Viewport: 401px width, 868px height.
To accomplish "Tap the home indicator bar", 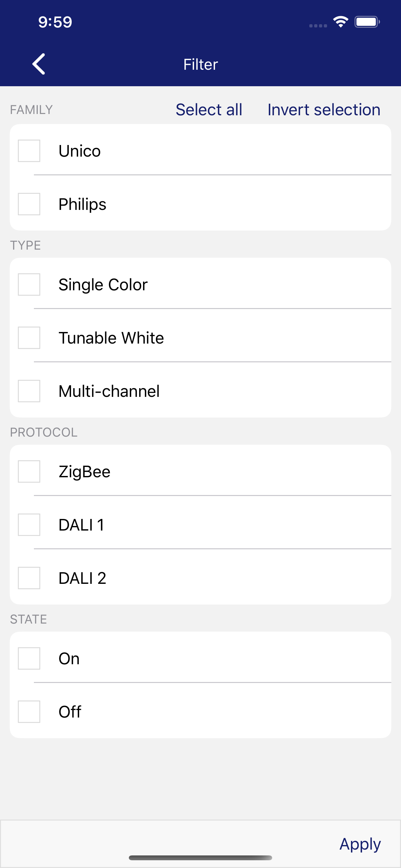I will pyautogui.click(x=200, y=858).
